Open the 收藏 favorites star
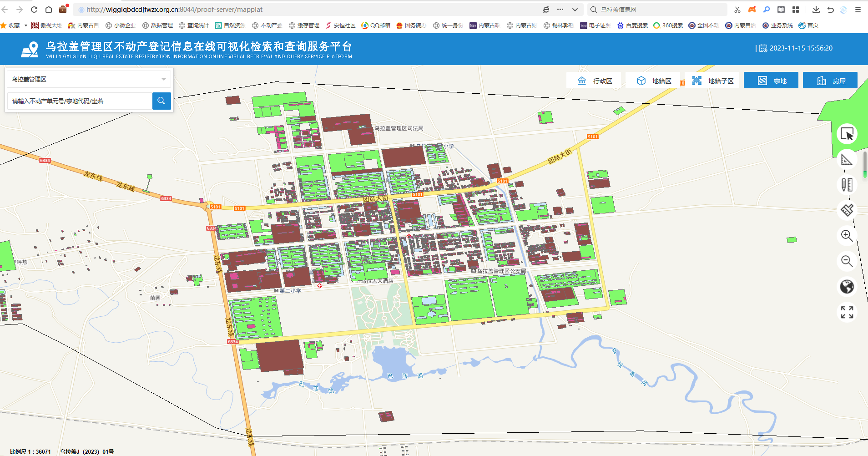This screenshot has height=456, width=868. coord(4,25)
